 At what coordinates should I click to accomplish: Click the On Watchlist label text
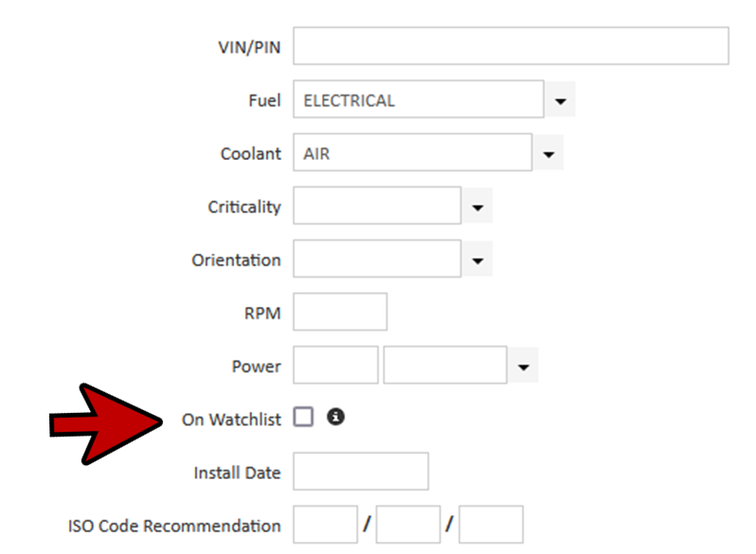[231, 419]
